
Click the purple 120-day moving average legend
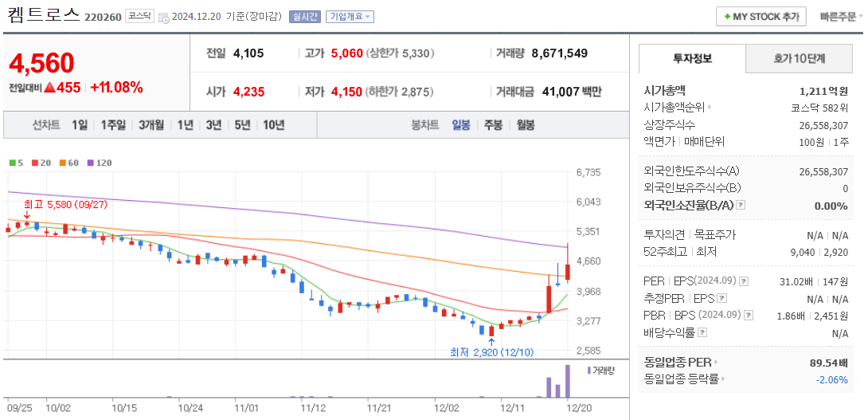[99, 163]
